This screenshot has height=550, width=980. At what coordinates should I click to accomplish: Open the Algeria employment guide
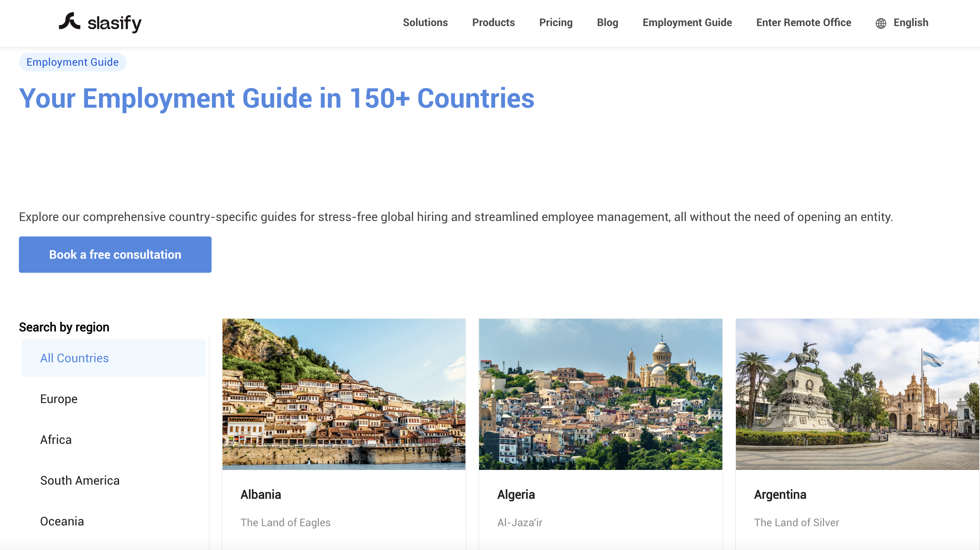click(516, 494)
